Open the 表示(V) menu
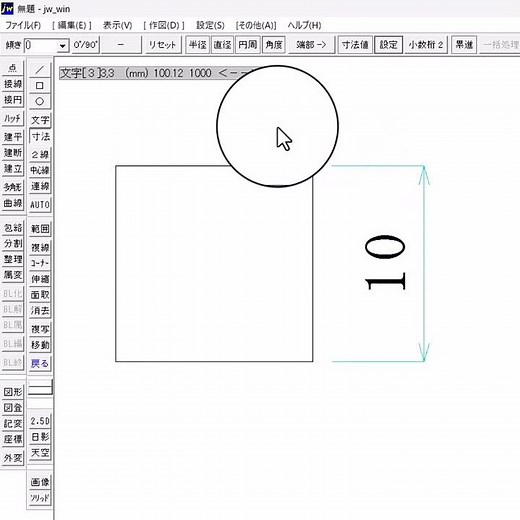Image resolution: width=520 pixels, height=520 pixels. [117, 25]
